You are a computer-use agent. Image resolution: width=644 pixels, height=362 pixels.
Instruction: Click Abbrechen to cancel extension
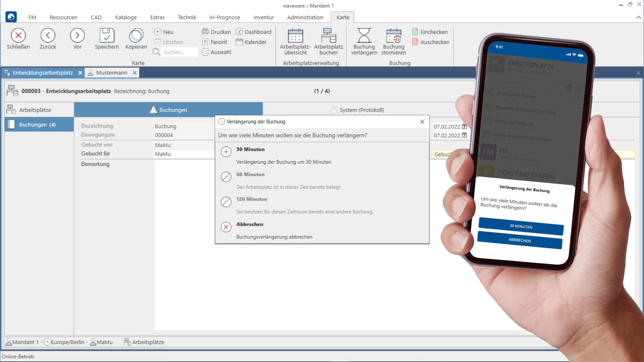click(x=249, y=224)
